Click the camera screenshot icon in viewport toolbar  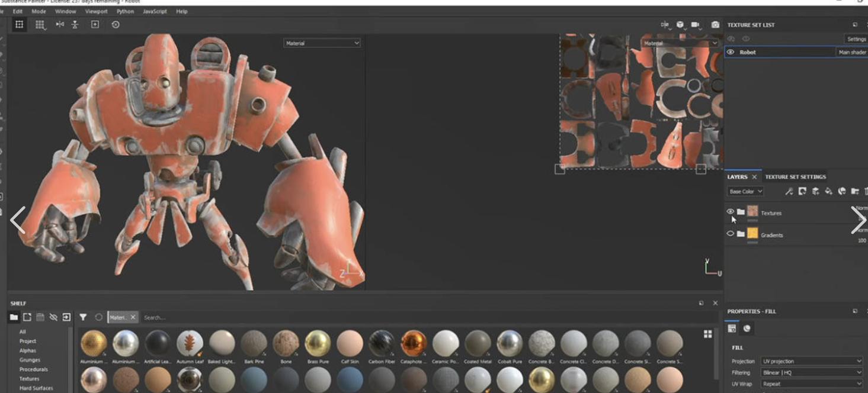(715, 25)
